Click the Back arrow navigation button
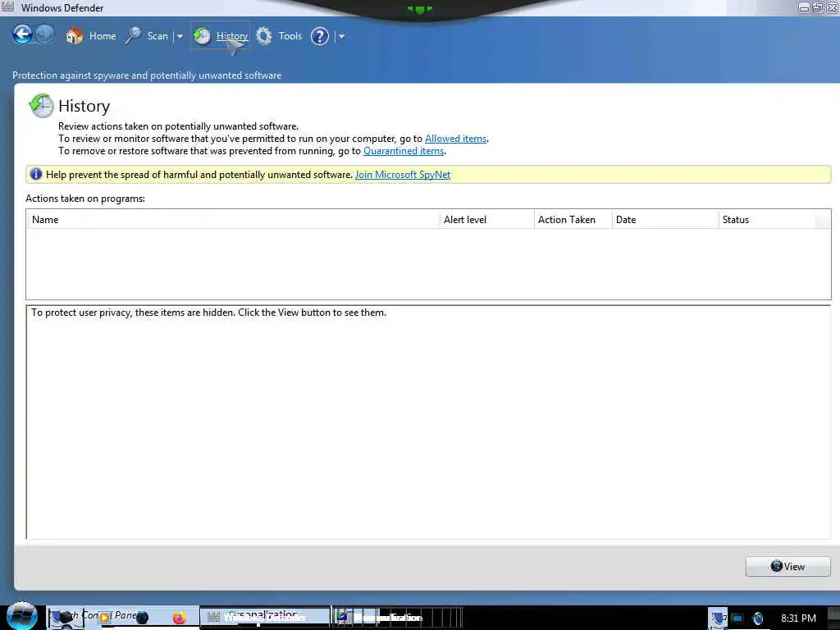This screenshot has width=840, height=630. 22,34
